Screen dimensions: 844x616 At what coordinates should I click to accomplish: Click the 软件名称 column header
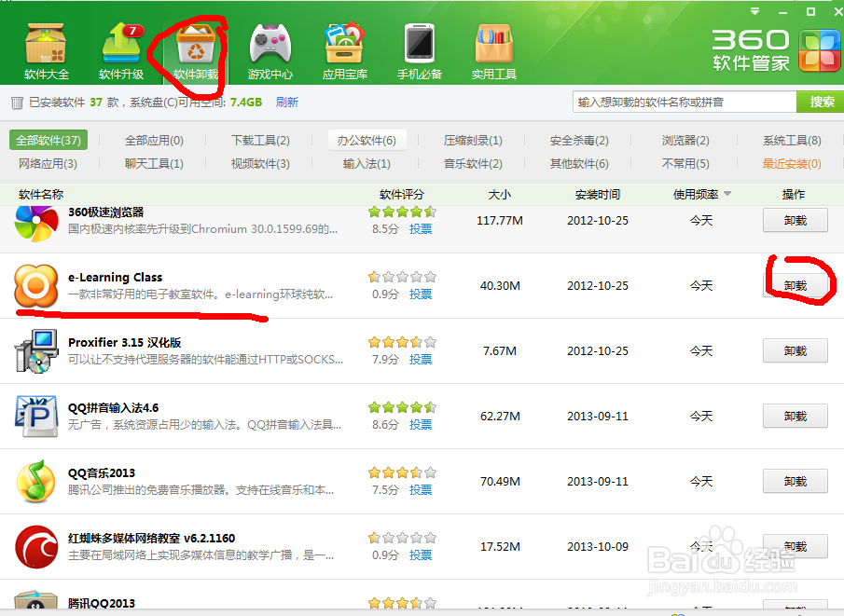pos(41,194)
